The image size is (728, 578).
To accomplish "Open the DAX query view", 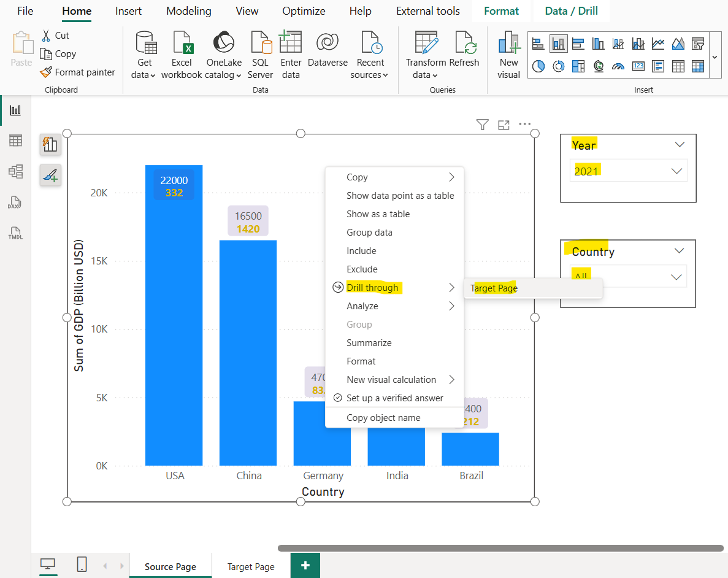I will pos(15,202).
